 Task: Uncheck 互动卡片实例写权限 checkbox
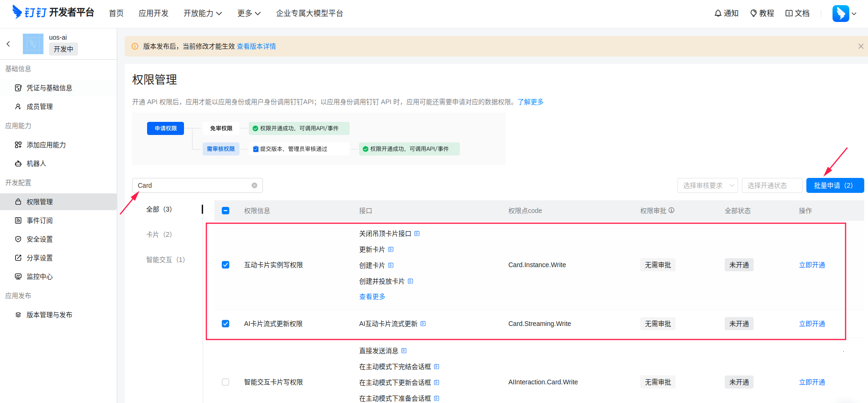(x=226, y=265)
